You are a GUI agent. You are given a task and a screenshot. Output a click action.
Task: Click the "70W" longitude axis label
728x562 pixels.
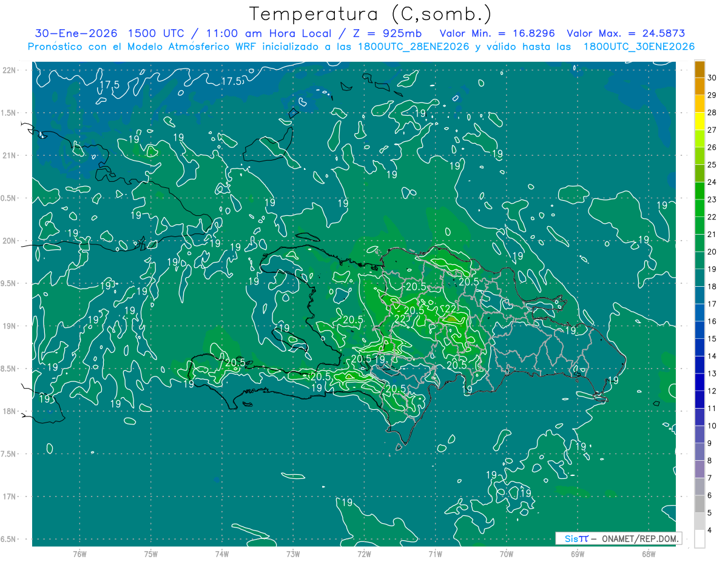coord(506,554)
